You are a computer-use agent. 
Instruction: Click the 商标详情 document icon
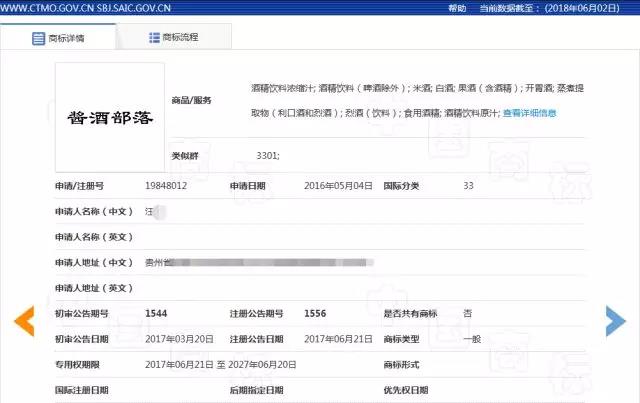(x=38, y=38)
